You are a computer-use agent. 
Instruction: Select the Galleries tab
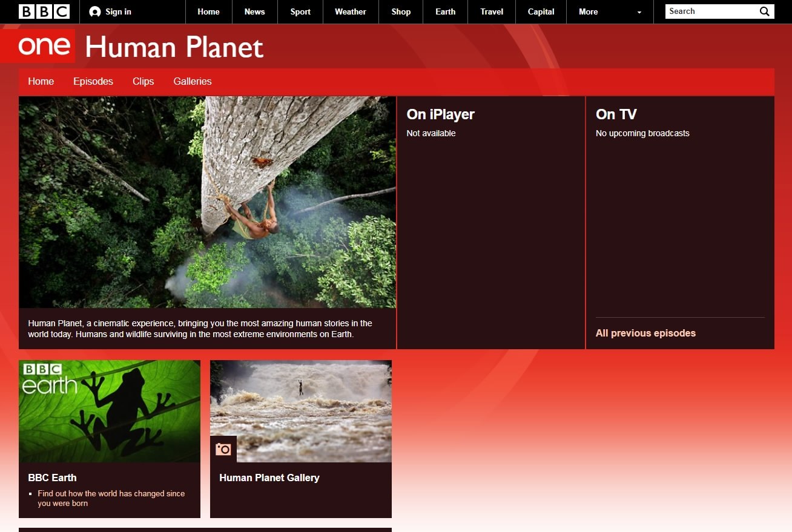[193, 82]
